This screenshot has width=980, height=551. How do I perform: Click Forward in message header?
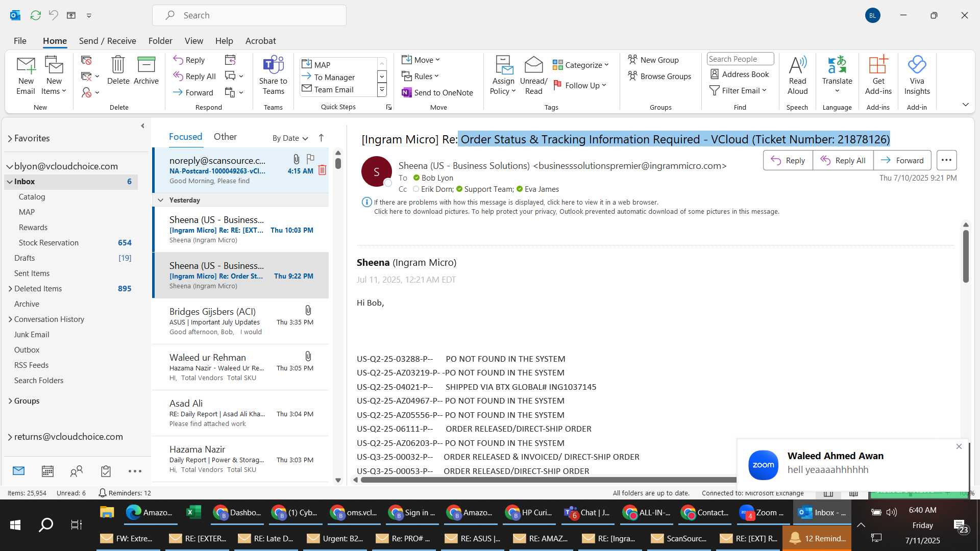pos(902,160)
